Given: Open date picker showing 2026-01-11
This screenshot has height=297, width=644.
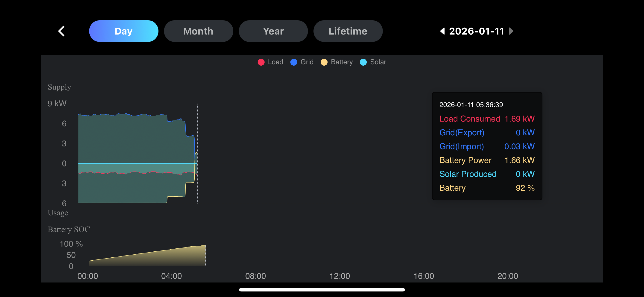Looking at the screenshot, I should click(x=477, y=31).
